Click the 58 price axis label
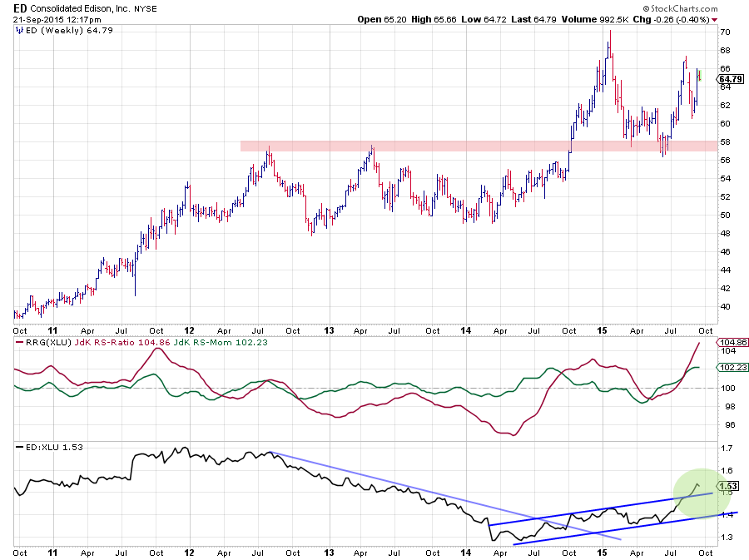Image resolution: width=749 pixels, height=560 pixels. coord(725,141)
